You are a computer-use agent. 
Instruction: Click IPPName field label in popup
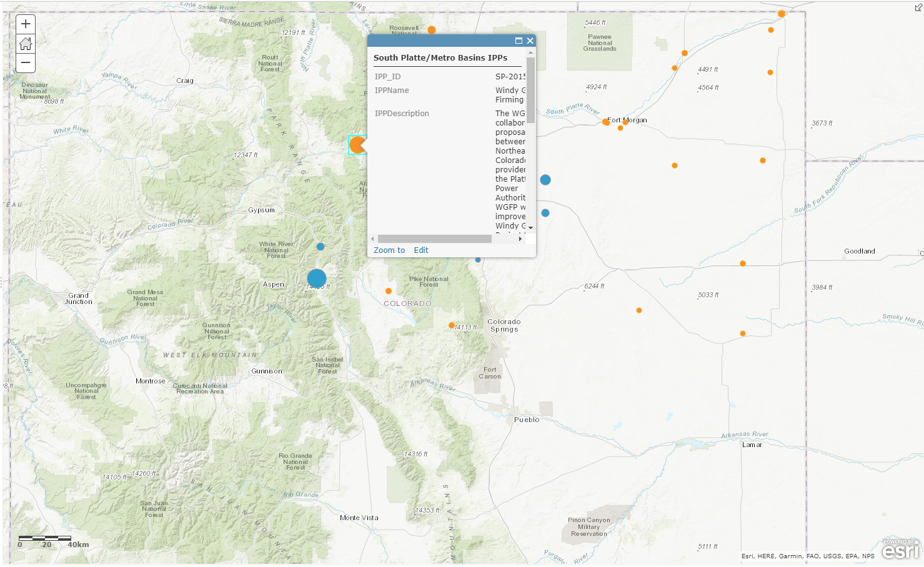coord(392,91)
